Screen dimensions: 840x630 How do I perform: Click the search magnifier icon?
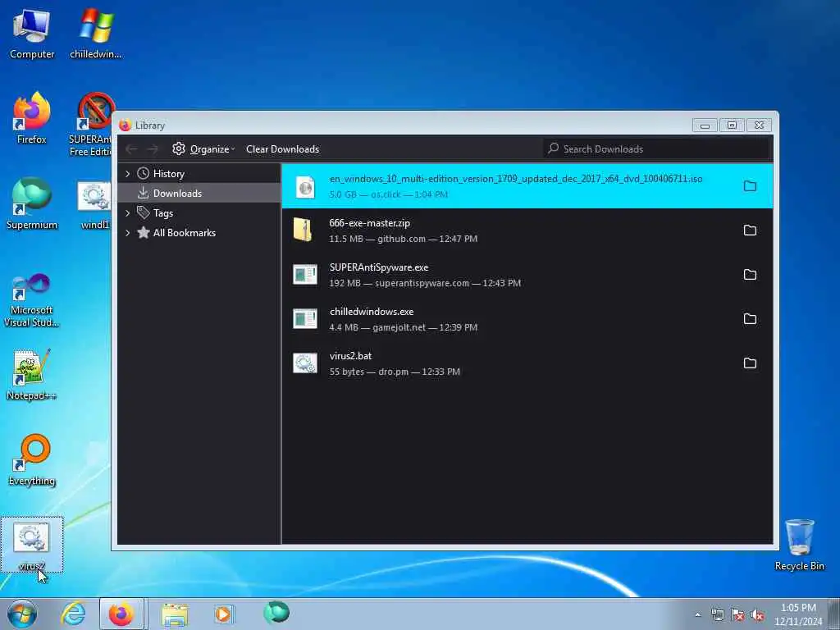pyautogui.click(x=554, y=148)
